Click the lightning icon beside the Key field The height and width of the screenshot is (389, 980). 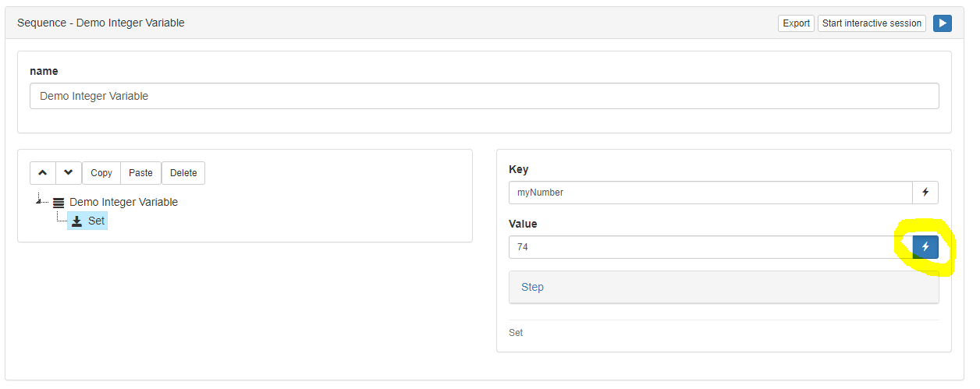pyautogui.click(x=925, y=193)
